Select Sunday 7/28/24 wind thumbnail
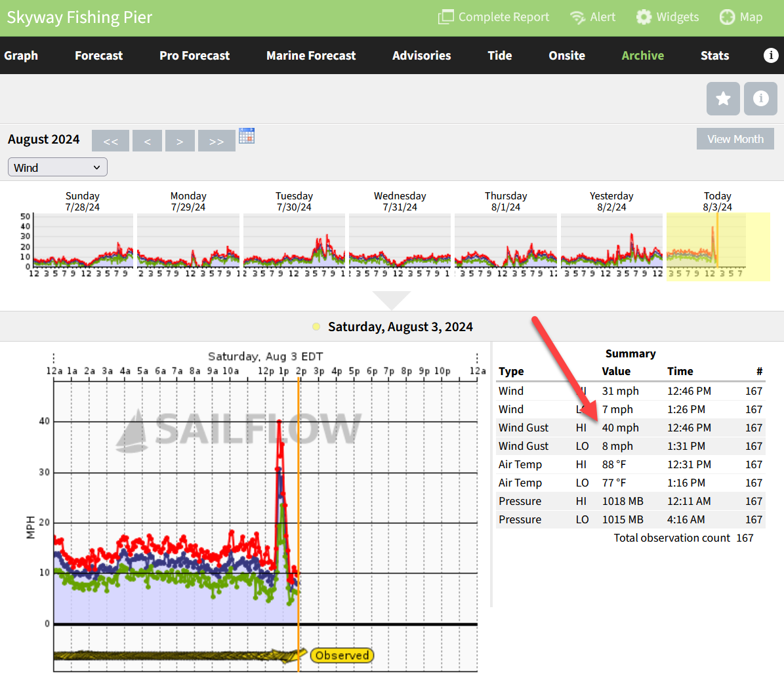 [x=83, y=240]
